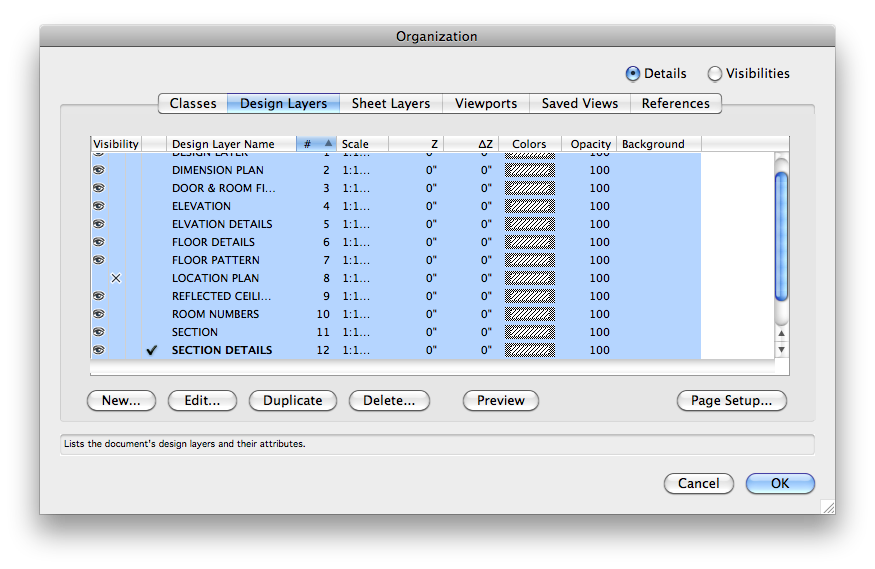Click the eye icon for SECTION layer

[x=99, y=332]
